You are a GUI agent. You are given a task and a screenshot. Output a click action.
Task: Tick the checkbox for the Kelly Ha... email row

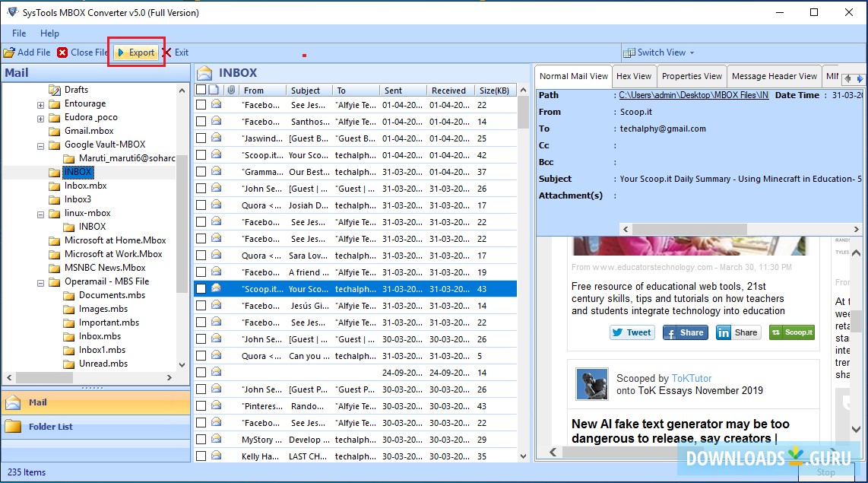[x=201, y=456]
